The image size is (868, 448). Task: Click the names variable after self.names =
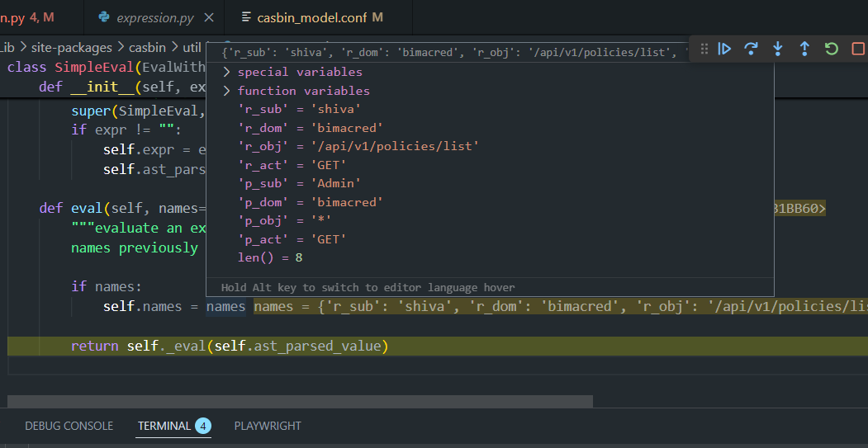pyautogui.click(x=225, y=306)
